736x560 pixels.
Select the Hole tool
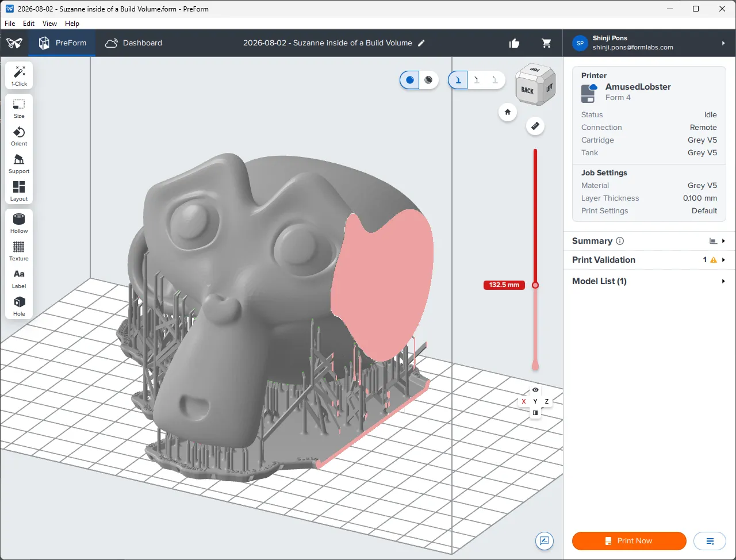pyautogui.click(x=19, y=306)
